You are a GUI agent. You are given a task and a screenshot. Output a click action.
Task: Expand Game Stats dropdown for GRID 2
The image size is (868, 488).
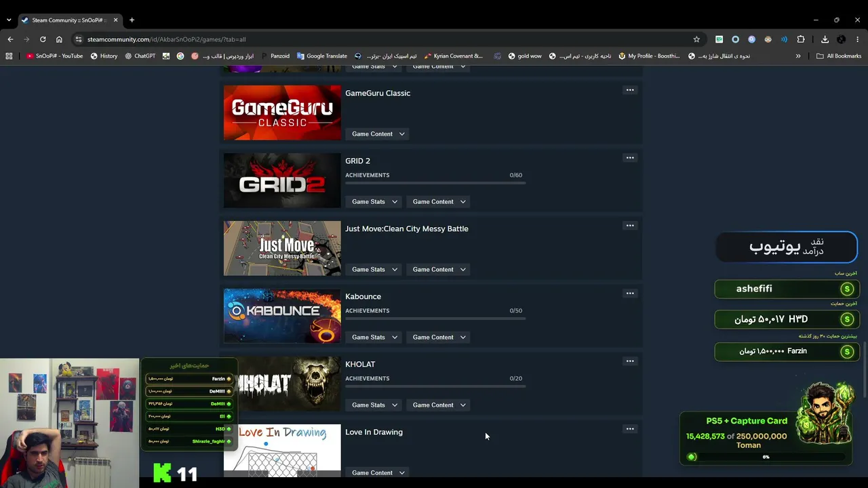(x=374, y=202)
